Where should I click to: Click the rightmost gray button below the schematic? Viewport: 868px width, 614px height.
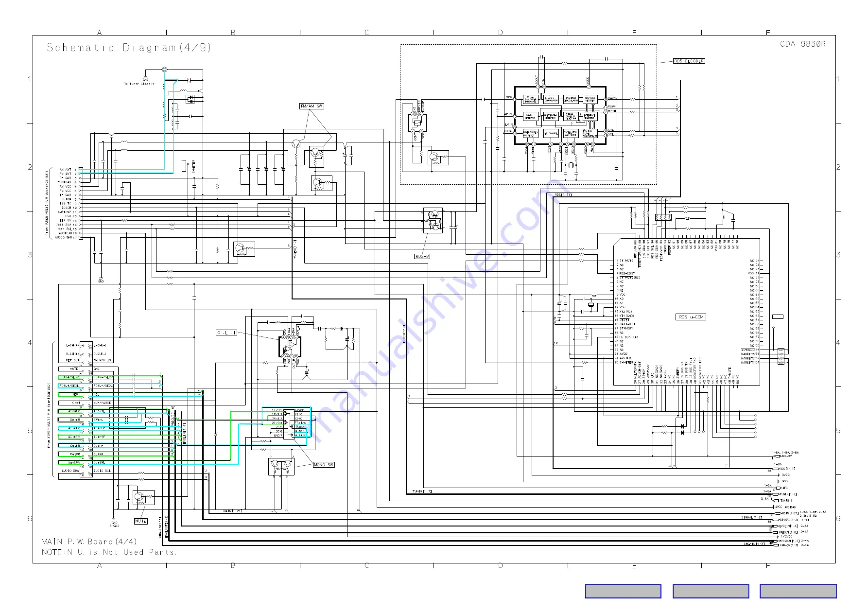(798, 591)
